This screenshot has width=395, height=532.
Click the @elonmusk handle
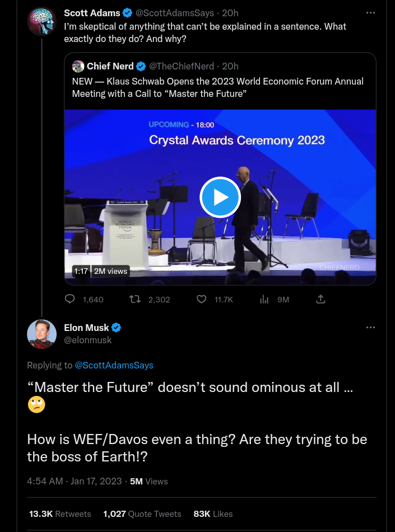click(88, 340)
